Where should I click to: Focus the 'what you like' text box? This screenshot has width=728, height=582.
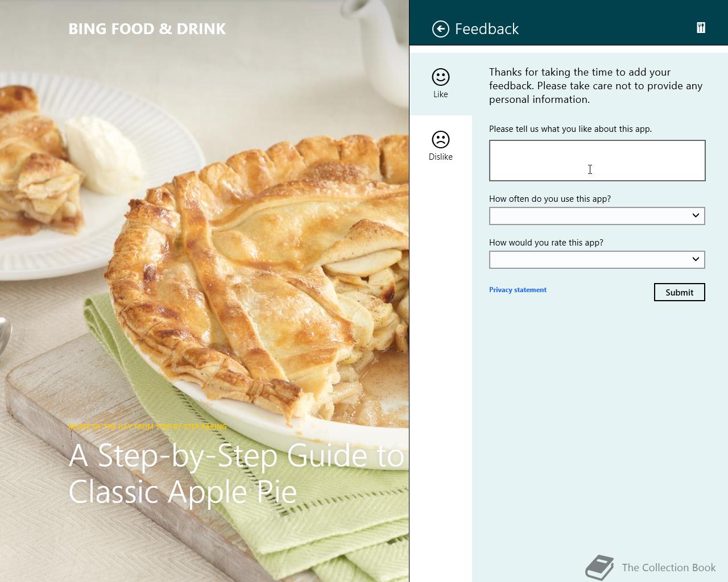tap(597, 161)
